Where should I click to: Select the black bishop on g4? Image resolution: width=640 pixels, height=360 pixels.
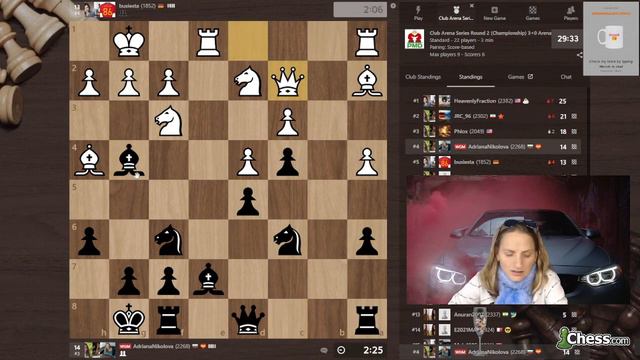point(129,160)
